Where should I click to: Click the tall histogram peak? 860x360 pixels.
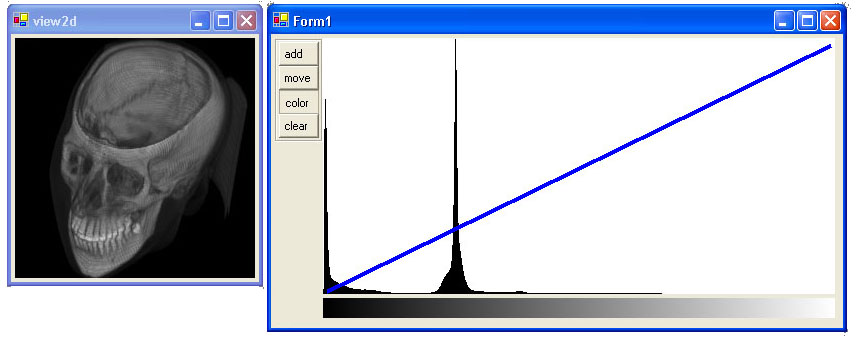(455, 165)
